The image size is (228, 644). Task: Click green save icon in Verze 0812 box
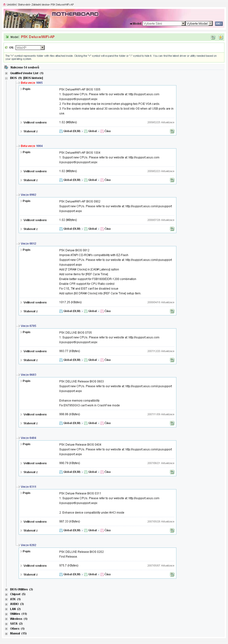click(172, 311)
